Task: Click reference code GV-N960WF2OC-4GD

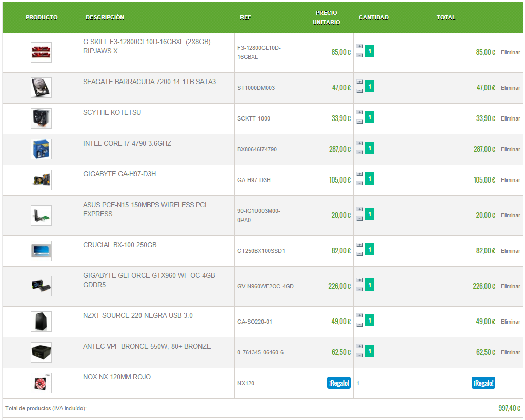Action: point(266,286)
